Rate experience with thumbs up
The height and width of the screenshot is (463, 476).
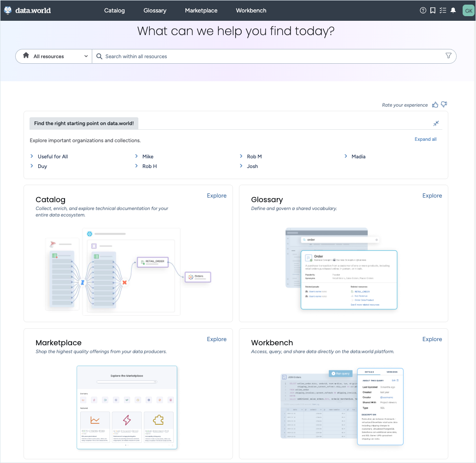point(435,105)
